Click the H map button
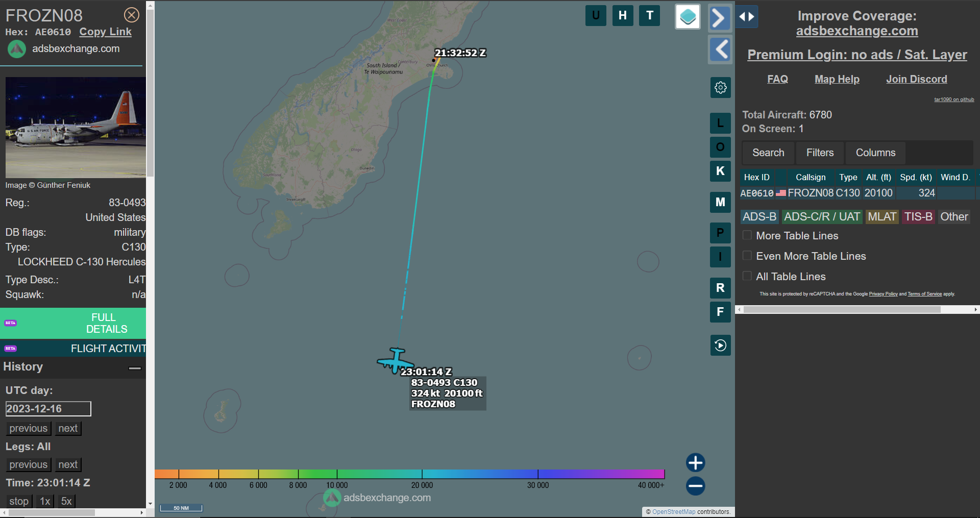 [x=623, y=15]
